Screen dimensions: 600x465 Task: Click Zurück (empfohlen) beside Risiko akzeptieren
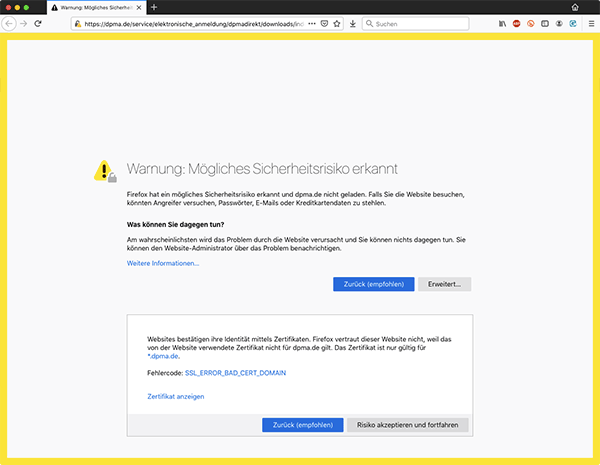303,425
